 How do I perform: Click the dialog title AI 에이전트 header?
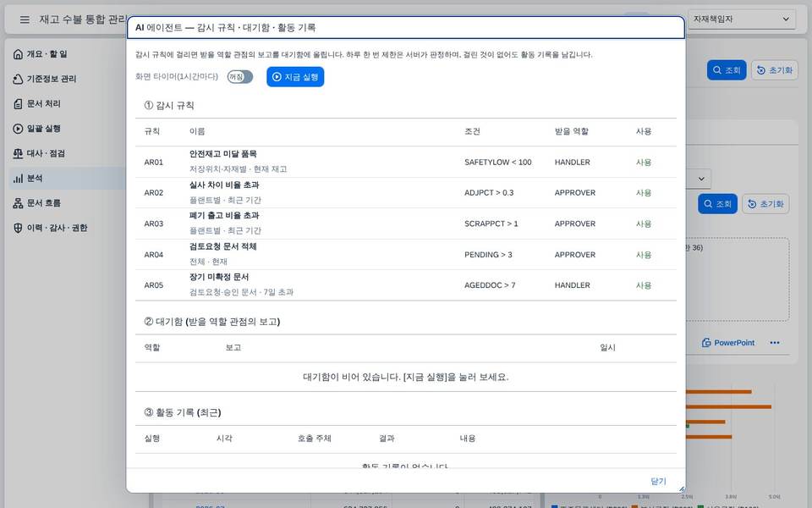click(225, 27)
